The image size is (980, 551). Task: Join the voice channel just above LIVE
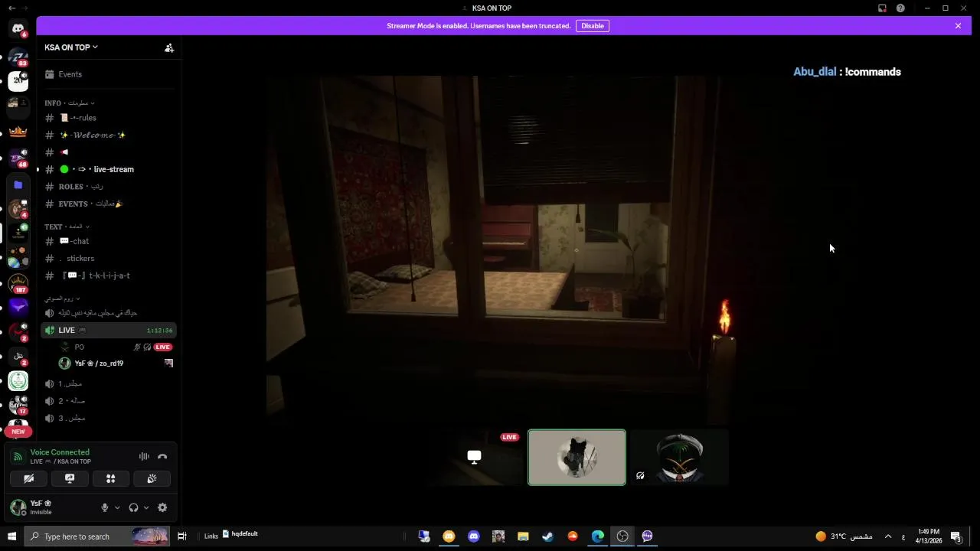(109, 313)
